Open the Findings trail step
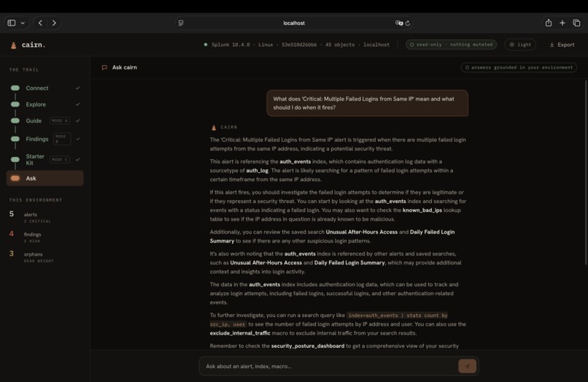This screenshot has height=382, width=588. tap(45, 139)
